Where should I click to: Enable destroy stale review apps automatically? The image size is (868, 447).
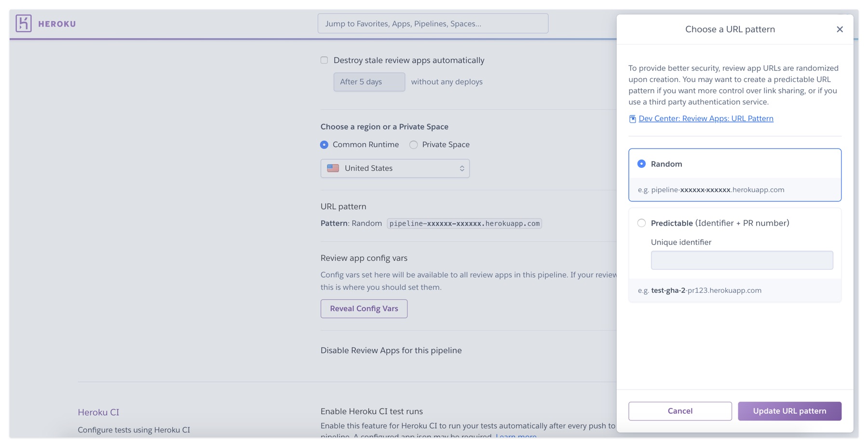324,60
